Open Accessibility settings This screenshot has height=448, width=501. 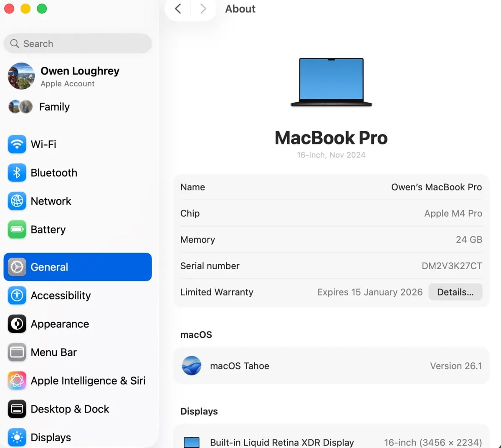pyautogui.click(x=61, y=295)
